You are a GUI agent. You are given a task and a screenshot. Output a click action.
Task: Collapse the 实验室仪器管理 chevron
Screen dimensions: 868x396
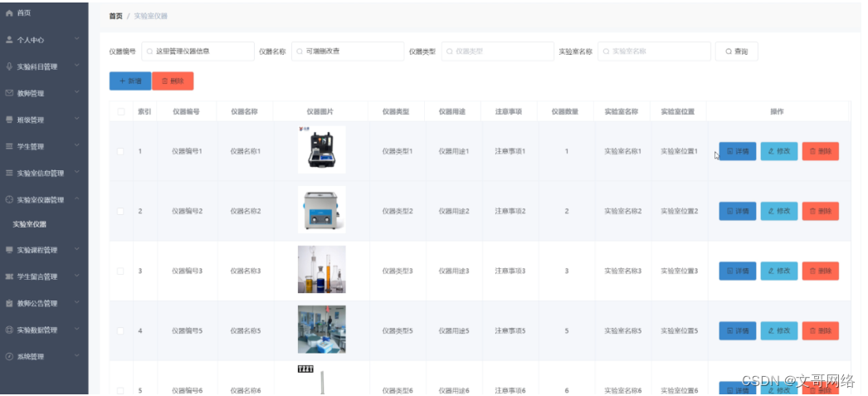click(x=77, y=199)
